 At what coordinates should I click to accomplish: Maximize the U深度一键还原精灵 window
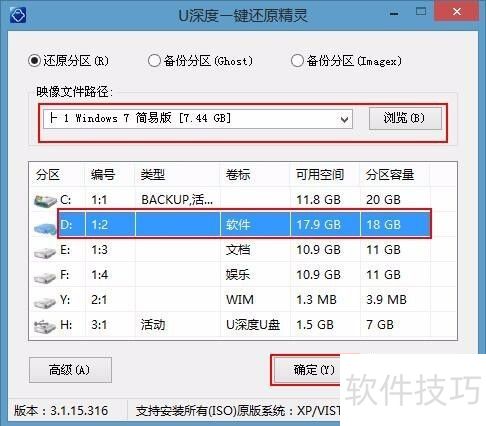421,12
